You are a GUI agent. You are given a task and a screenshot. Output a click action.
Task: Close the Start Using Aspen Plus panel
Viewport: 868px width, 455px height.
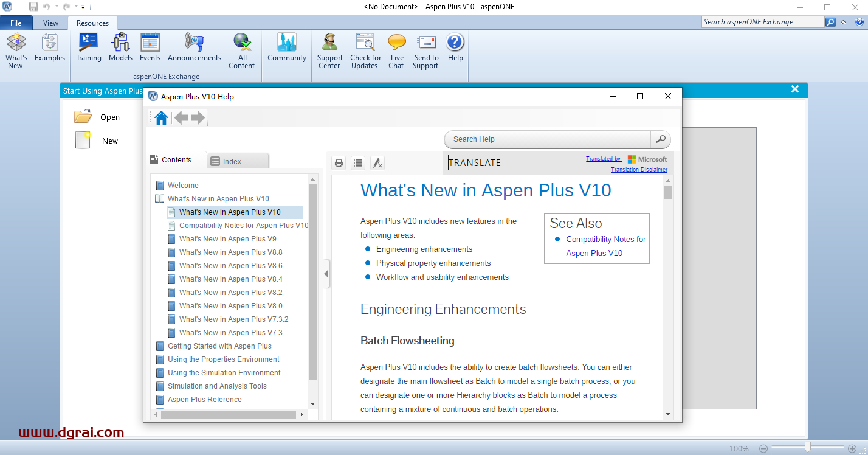[795, 89]
